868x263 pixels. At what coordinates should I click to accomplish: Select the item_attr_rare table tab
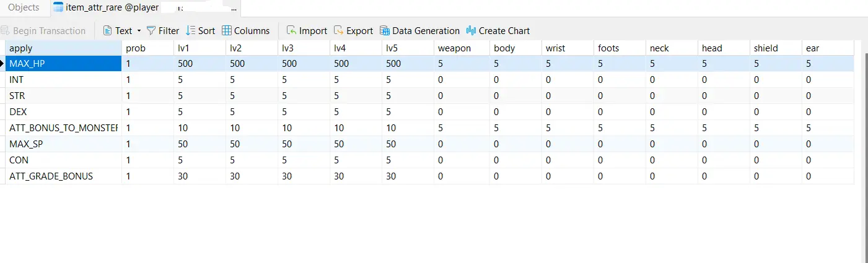(x=112, y=8)
